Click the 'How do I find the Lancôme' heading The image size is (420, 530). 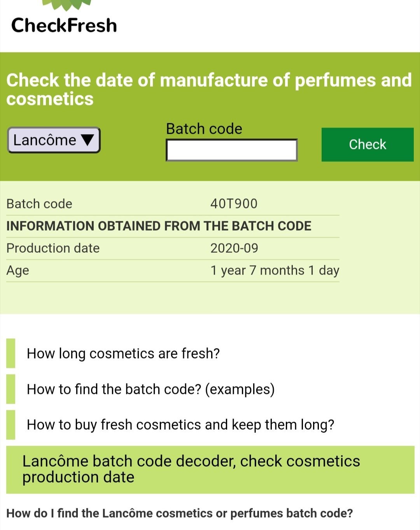click(180, 513)
